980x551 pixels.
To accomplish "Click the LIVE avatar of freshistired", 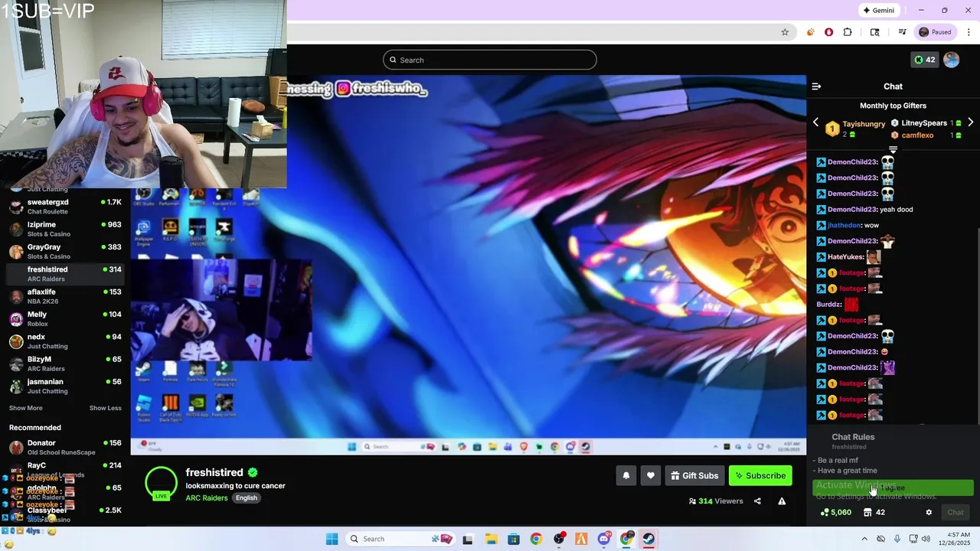I will 161,484.
